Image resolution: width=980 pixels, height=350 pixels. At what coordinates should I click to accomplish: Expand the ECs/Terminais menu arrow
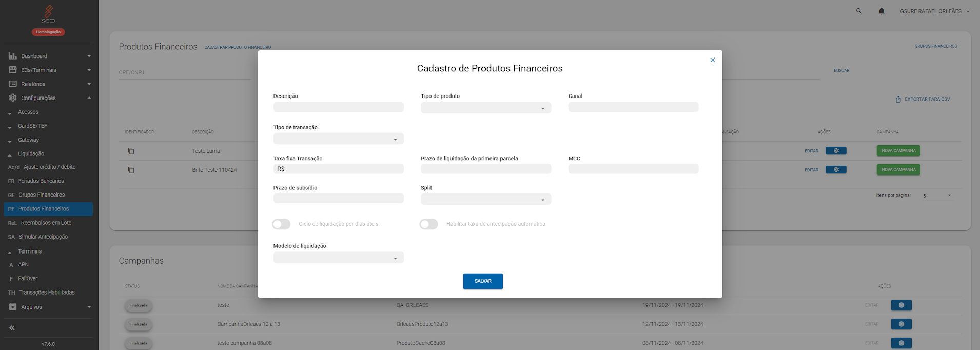click(x=89, y=70)
